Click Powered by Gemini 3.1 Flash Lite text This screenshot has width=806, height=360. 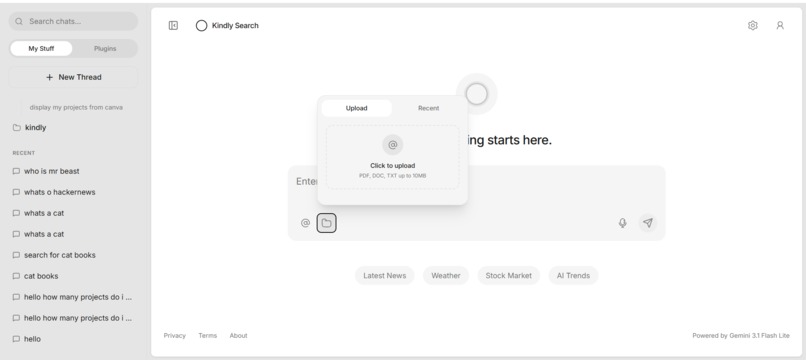(741, 335)
